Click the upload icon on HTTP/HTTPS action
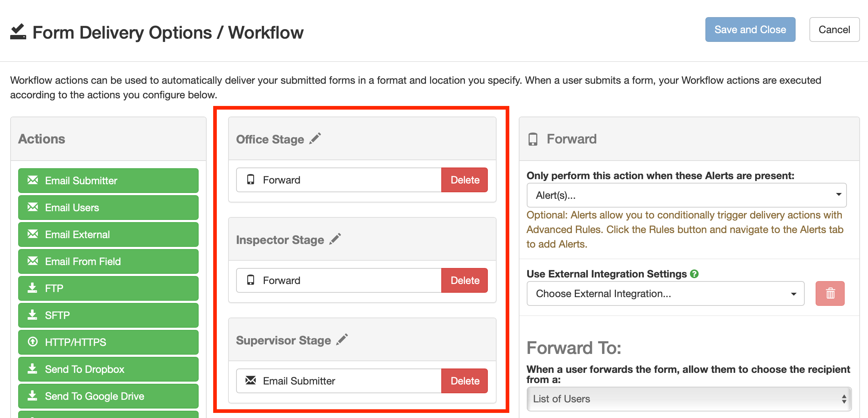Image resolution: width=868 pixels, height=418 pixels. 32,342
